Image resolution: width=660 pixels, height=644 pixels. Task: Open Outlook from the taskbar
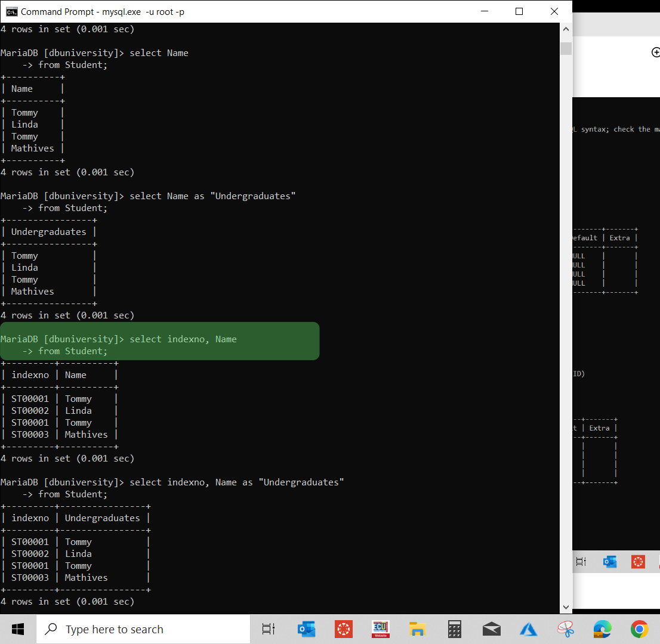click(306, 628)
